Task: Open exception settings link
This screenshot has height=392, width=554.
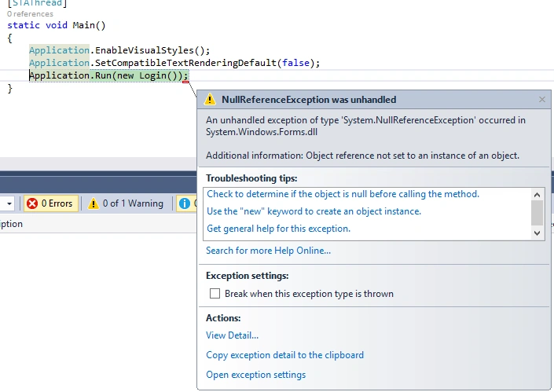Action: coord(256,375)
